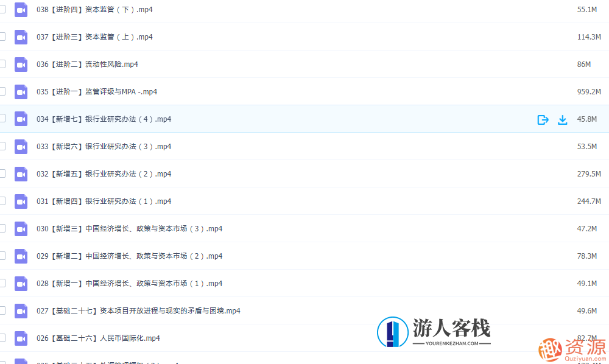Image resolution: width=609 pixels, height=364 pixels.
Task: Select the checkbox for 029 中国经济增长（2）
Action: (x=2, y=256)
